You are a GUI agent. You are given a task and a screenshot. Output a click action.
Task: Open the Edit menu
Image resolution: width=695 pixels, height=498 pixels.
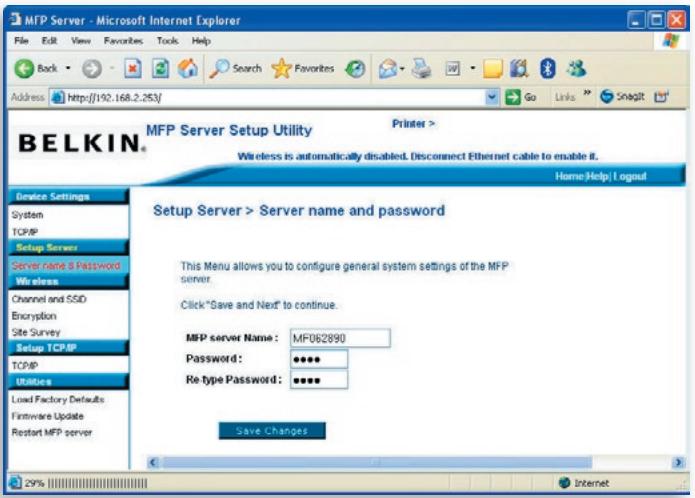(49, 41)
